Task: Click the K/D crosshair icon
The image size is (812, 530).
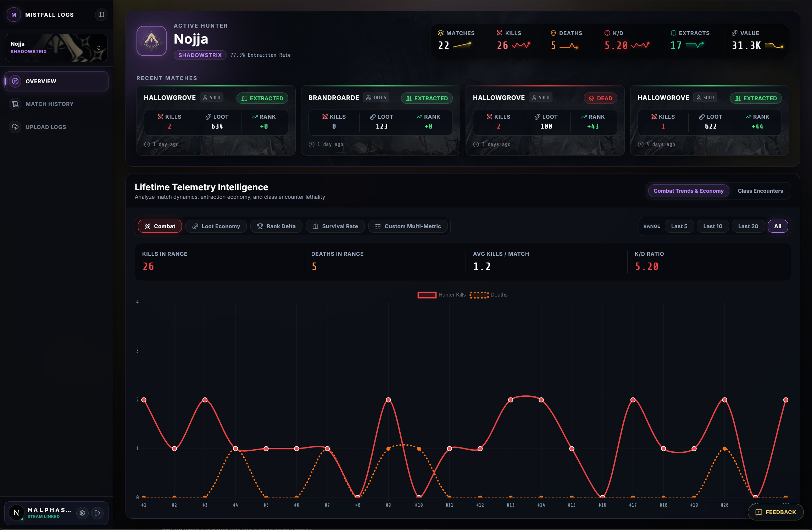Action: coord(607,33)
